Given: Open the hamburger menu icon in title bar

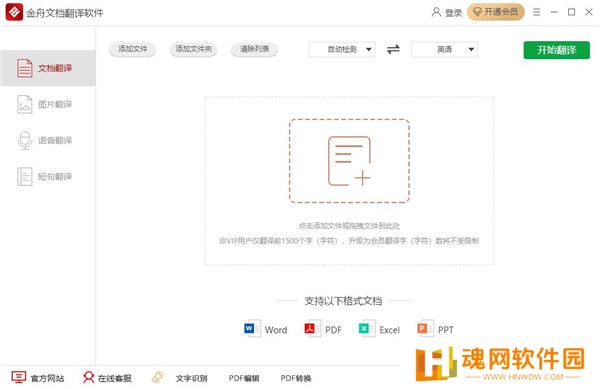Looking at the screenshot, I should pos(536,12).
